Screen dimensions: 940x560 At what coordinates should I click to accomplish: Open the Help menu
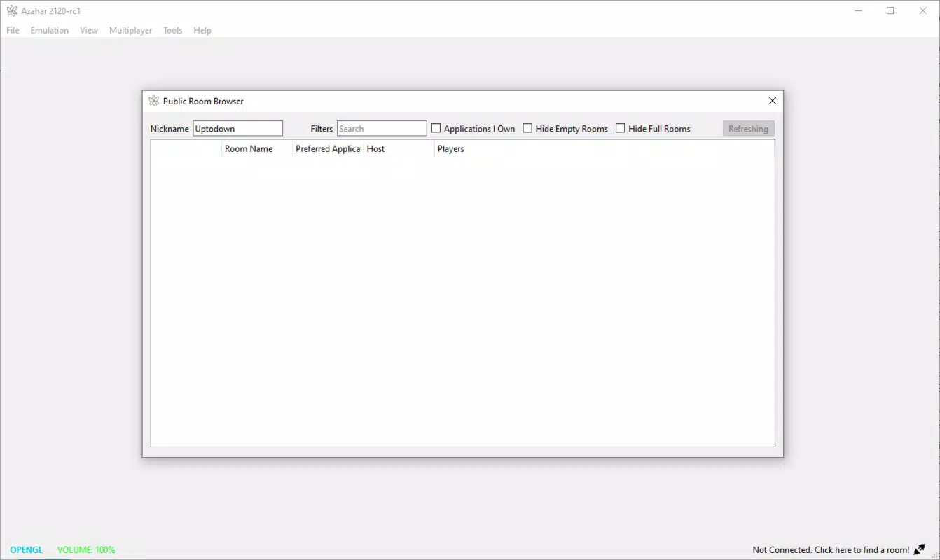(202, 30)
